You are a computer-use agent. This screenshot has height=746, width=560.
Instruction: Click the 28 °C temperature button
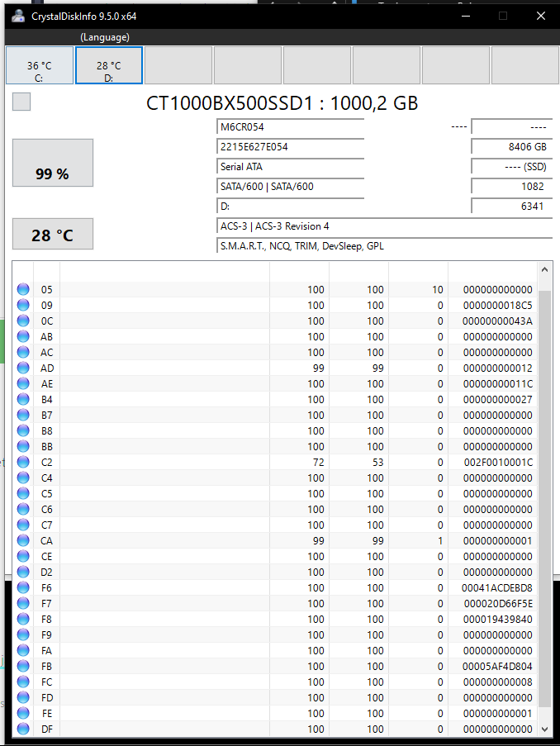tap(53, 234)
